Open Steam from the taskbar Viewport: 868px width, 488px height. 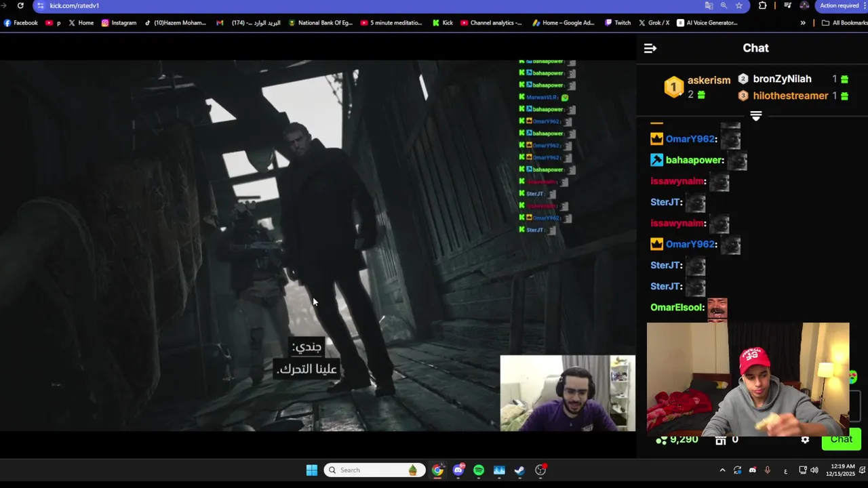point(519,470)
